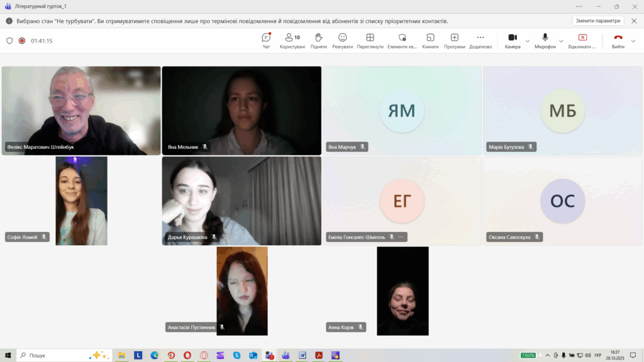
Task: Click the Відключити mute-all button
Action: (582, 40)
